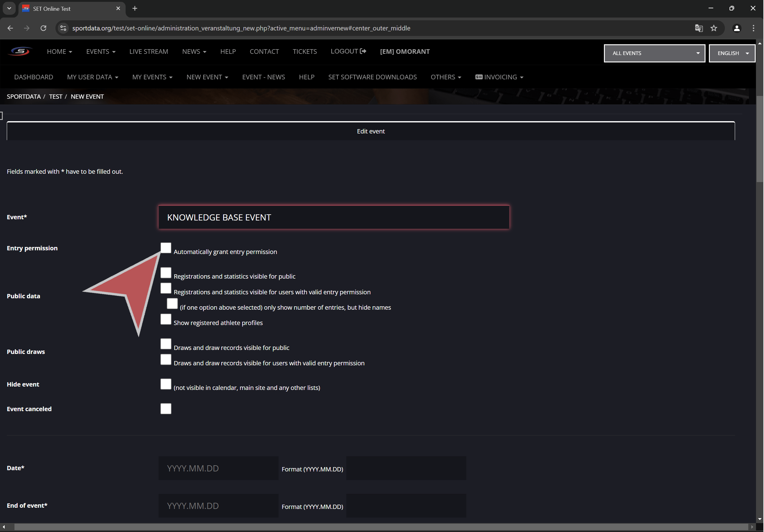This screenshot has width=764, height=532.
Task: Open the Chrome profile icon
Action: click(737, 28)
